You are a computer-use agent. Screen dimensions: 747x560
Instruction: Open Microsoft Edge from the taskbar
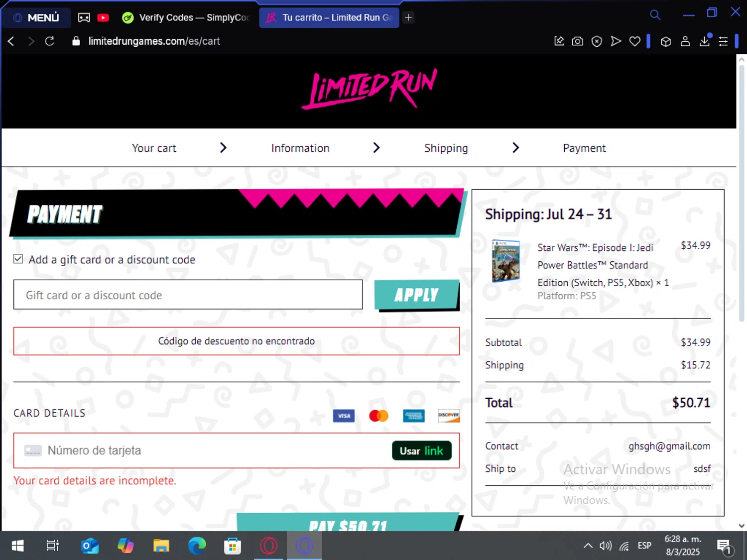coord(197,546)
